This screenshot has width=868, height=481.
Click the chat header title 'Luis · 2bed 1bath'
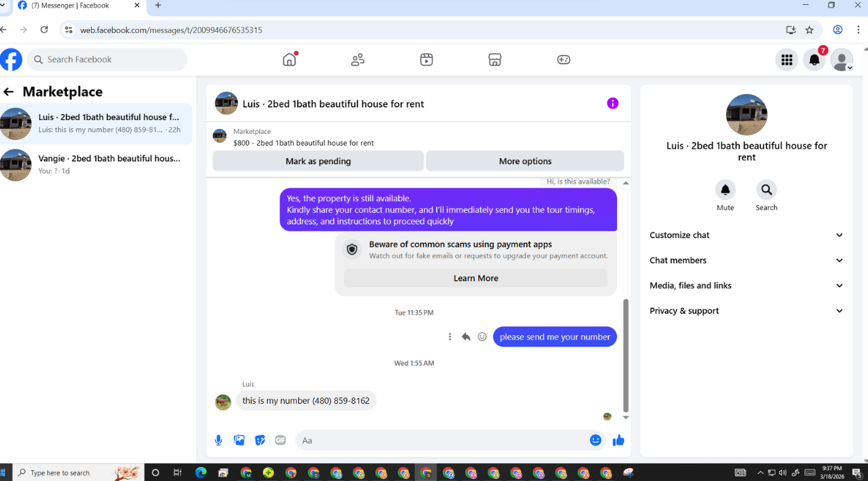coord(333,104)
